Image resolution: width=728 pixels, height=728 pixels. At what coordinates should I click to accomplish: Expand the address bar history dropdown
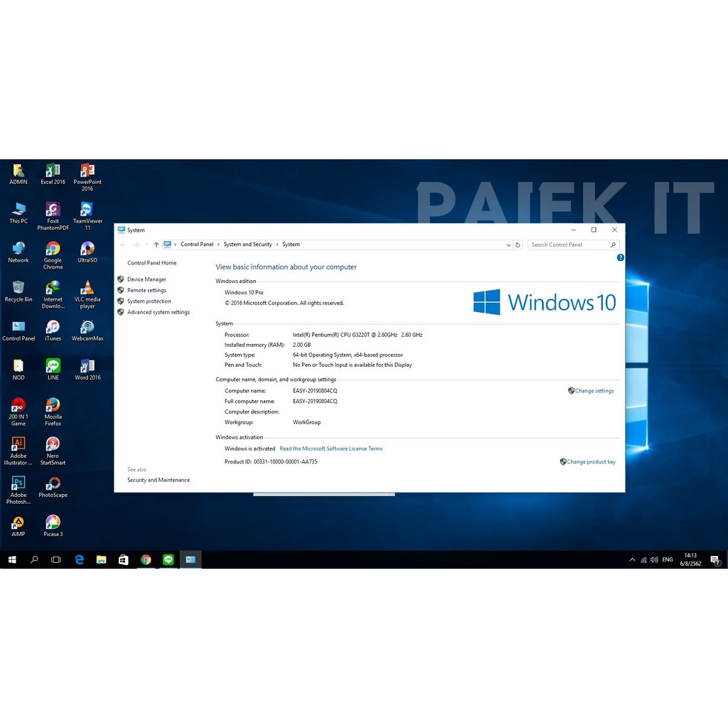click(x=508, y=245)
